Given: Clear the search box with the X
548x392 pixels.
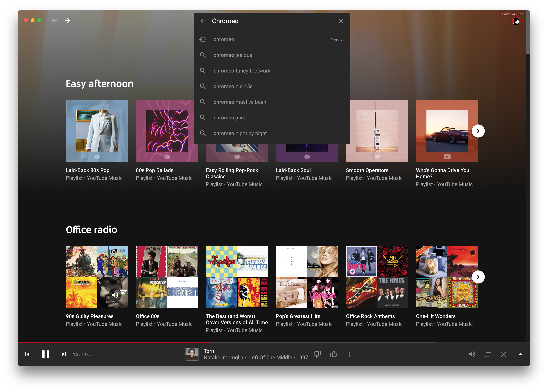Looking at the screenshot, I should tap(341, 21).
